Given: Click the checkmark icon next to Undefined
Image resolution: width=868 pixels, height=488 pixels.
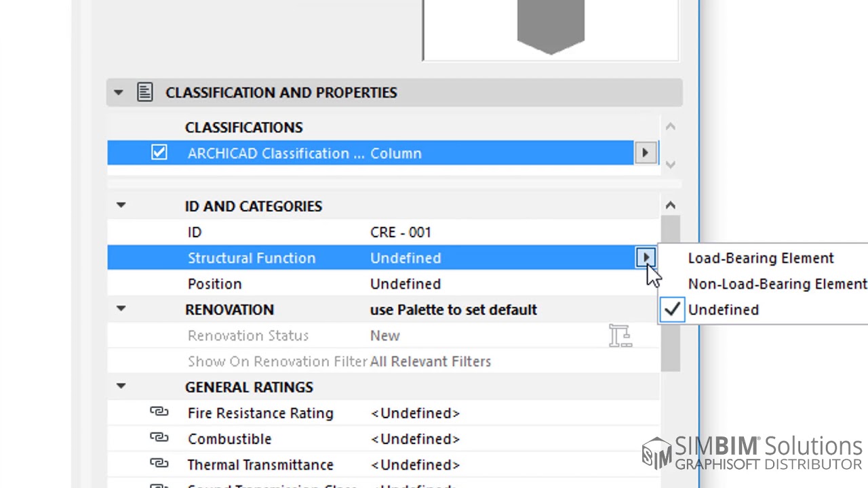Looking at the screenshot, I should (x=672, y=310).
